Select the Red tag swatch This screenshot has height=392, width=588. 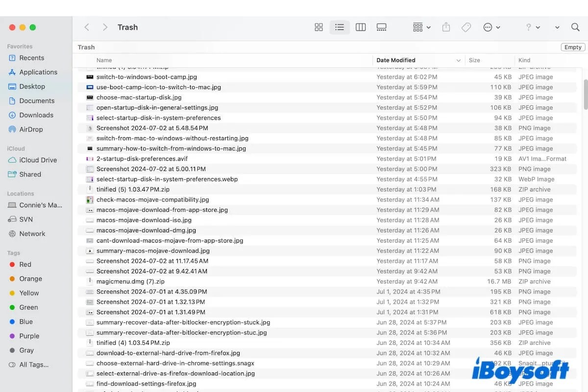pos(13,264)
